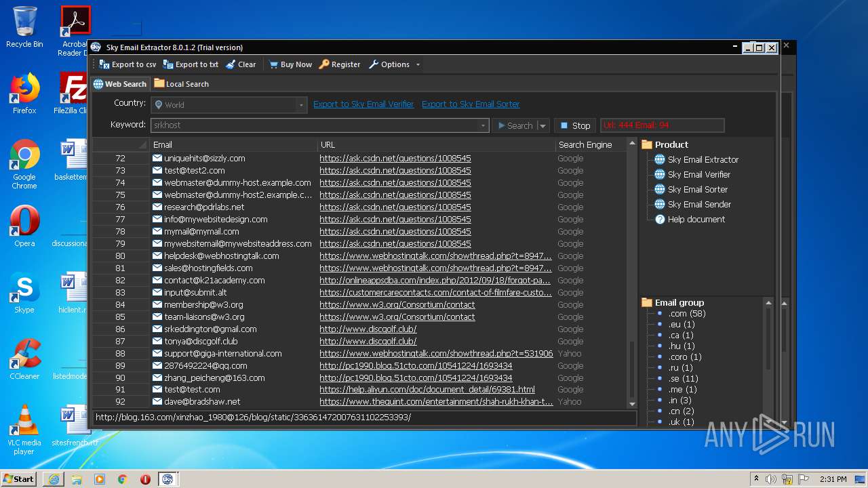The height and width of the screenshot is (488, 868).
Task: Open Recycle Bin desktop icon
Action: (x=24, y=27)
